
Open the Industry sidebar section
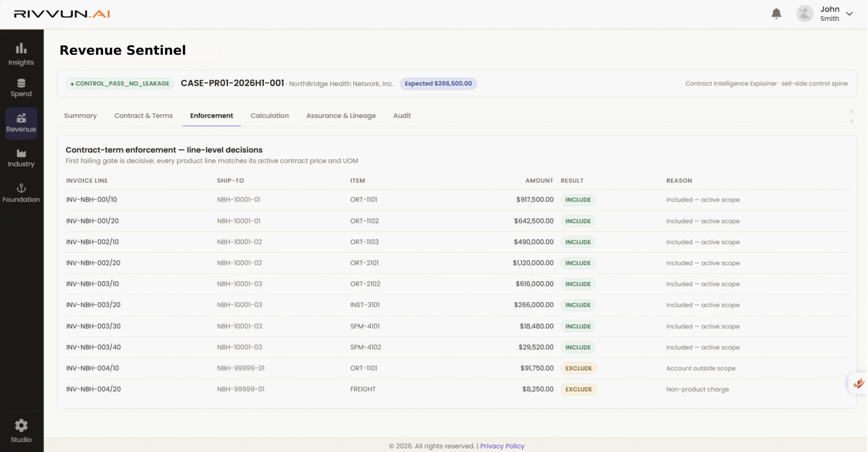(21, 158)
